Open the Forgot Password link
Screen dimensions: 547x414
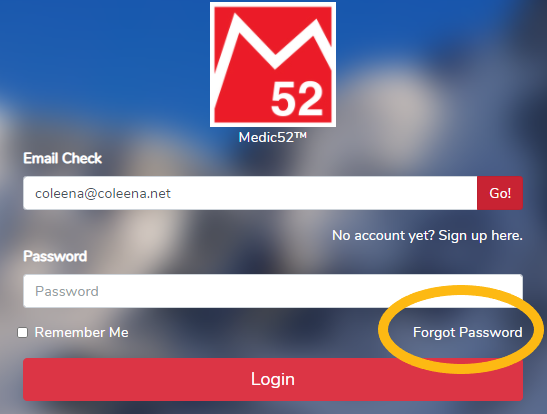[467, 332]
